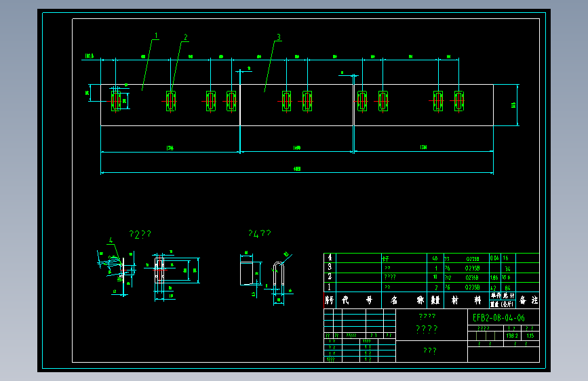The height and width of the screenshot is (381, 588).
Task: Click quantity 10 in parts row 2
Action: [x=435, y=277]
